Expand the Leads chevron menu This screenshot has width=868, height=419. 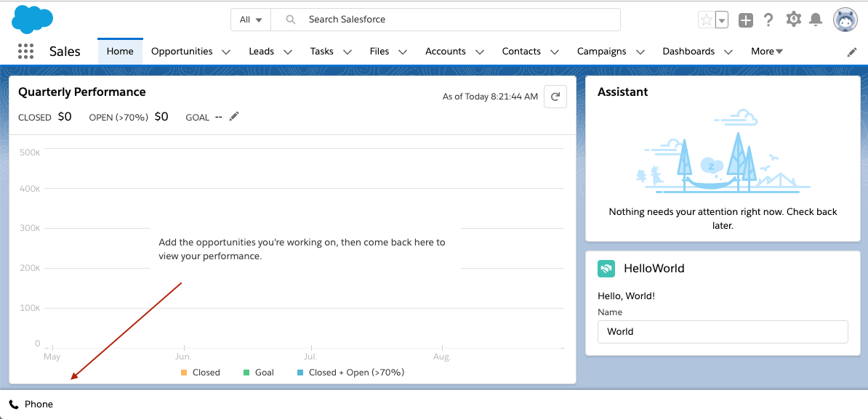click(x=288, y=52)
